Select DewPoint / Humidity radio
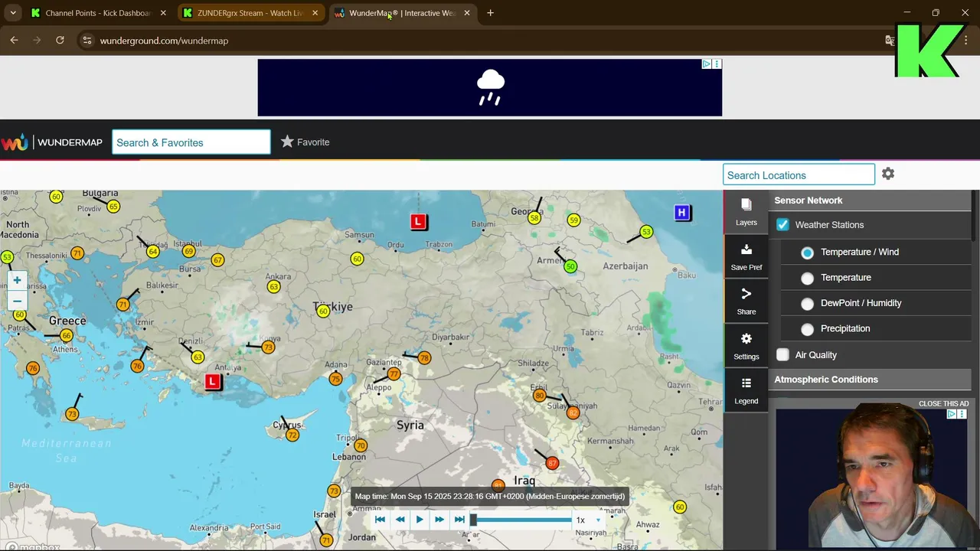Screen dimensions: 980x551 (807, 304)
